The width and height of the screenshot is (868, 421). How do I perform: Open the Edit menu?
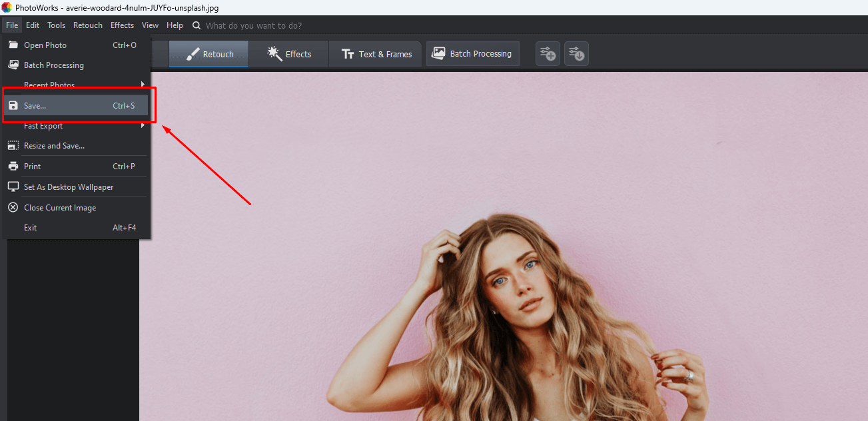[33, 25]
